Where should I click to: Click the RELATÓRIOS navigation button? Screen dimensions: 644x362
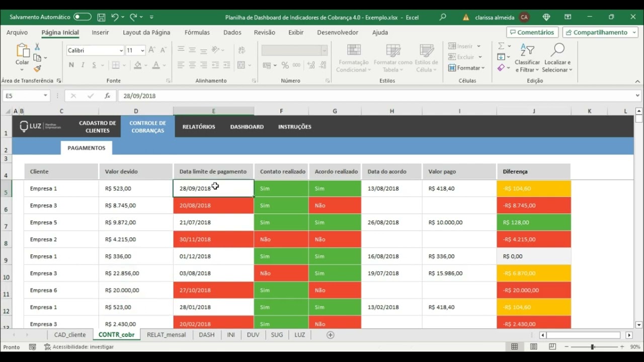coord(199,127)
